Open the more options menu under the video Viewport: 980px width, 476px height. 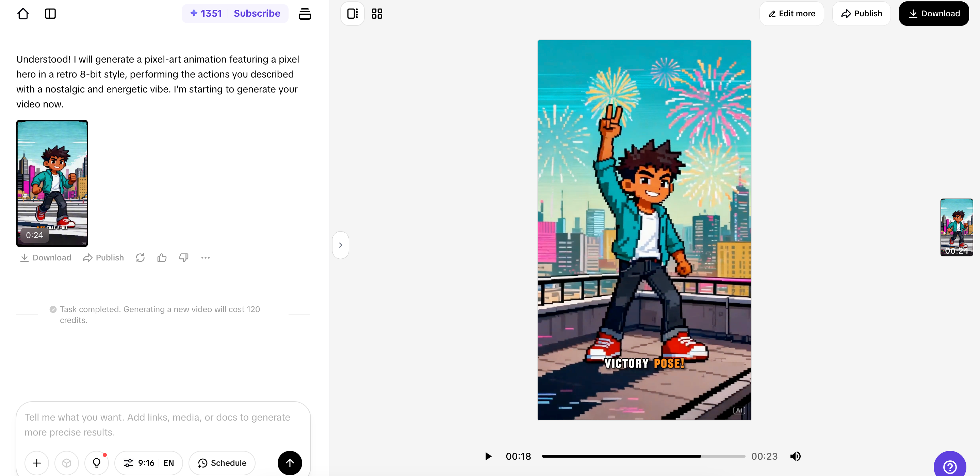tap(205, 257)
